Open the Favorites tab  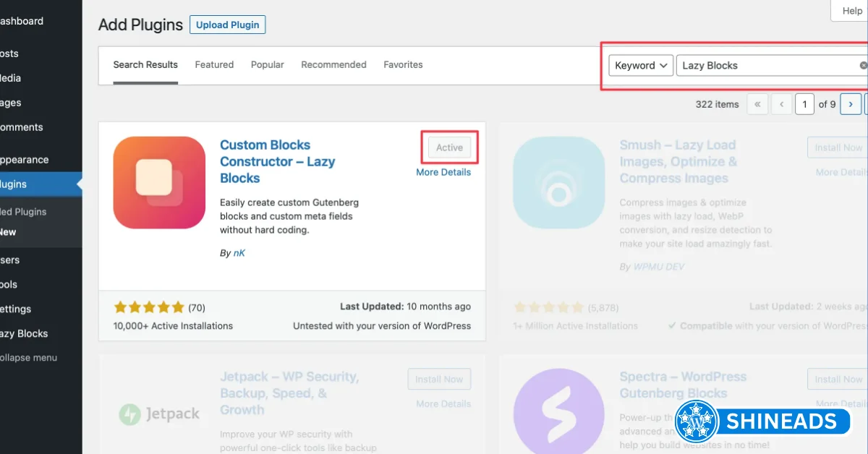pos(403,64)
